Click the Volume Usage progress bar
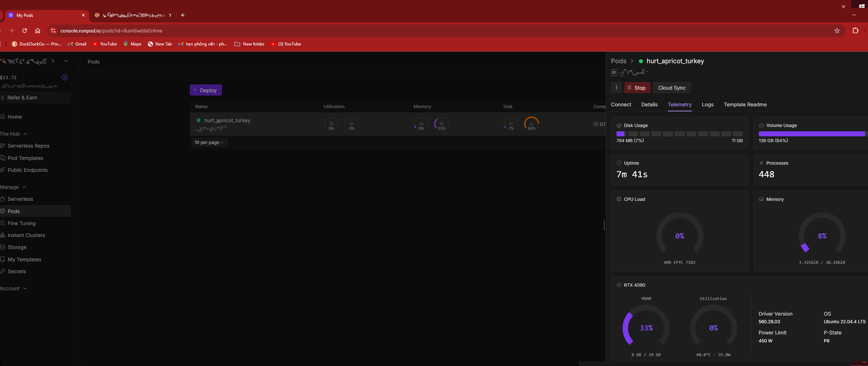 pos(813,134)
